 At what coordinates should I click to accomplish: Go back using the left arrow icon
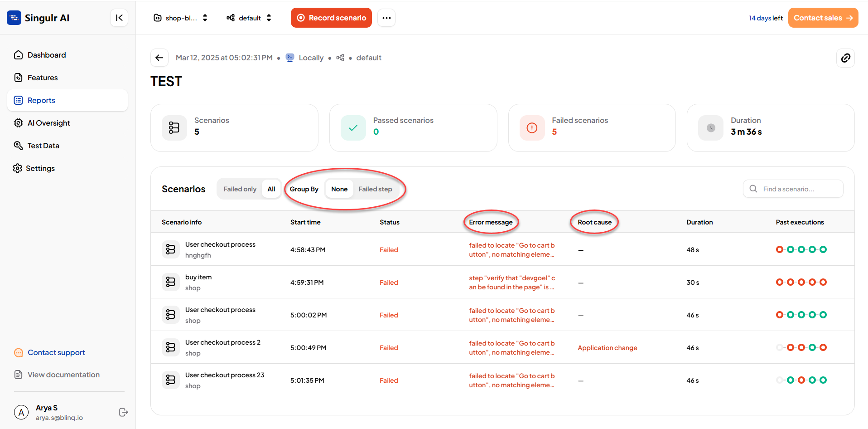point(159,58)
